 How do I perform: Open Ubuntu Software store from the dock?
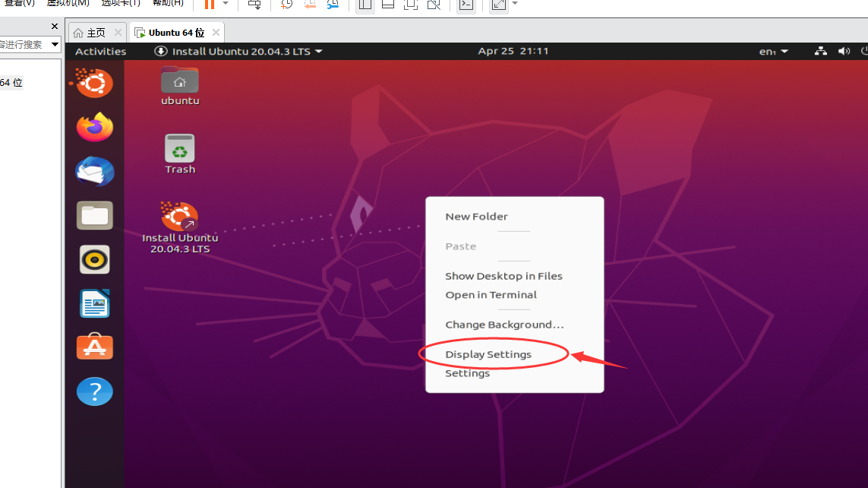click(x=94, y=347)
